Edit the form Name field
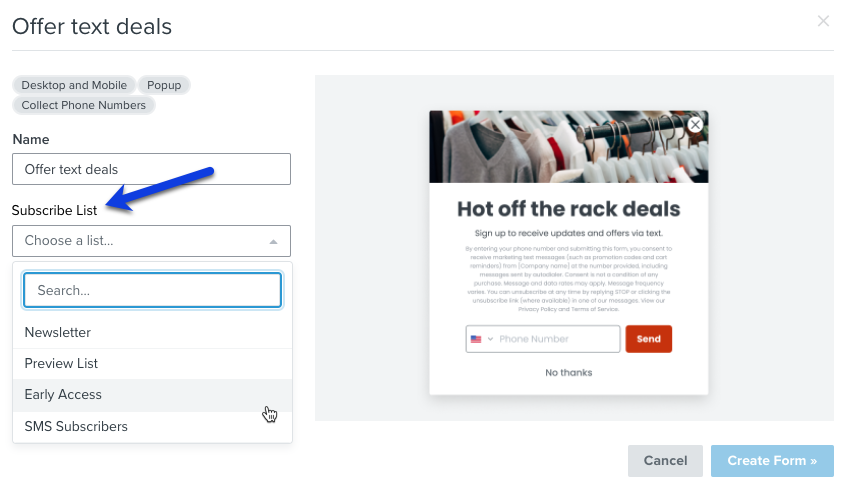Viewport: 848px width, 490px height. (151, 169)
